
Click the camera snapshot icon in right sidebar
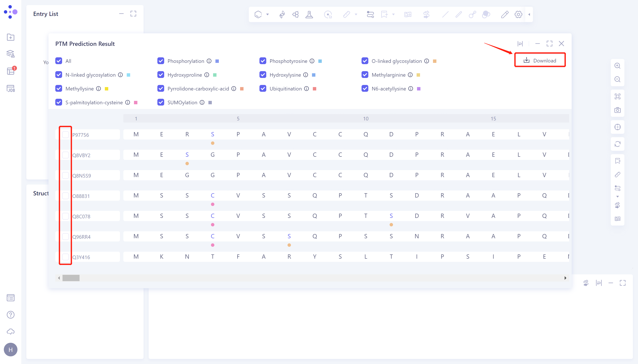pyautogui.click(x=618, y=110)
